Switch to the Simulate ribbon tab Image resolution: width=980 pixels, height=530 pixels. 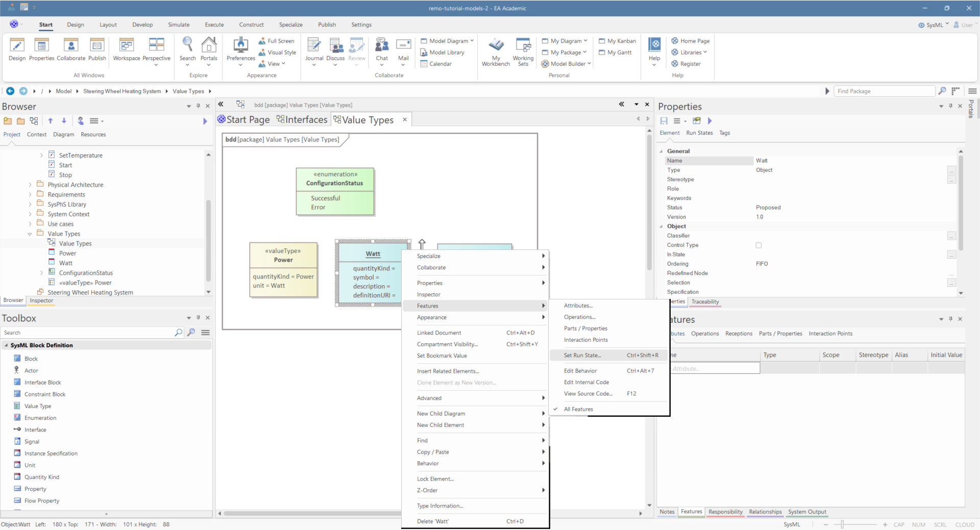click(x=179, y=24)
